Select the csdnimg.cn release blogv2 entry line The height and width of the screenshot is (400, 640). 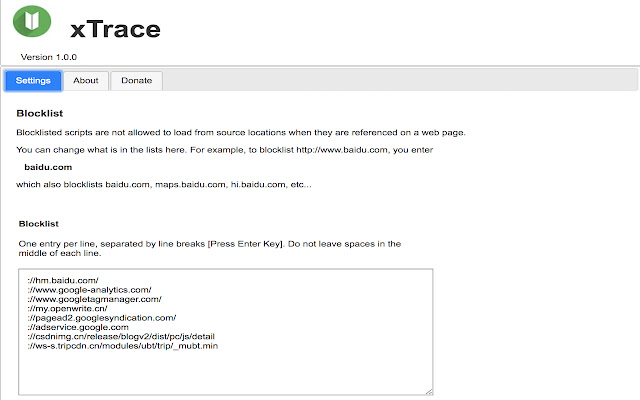tap(121, 336)
